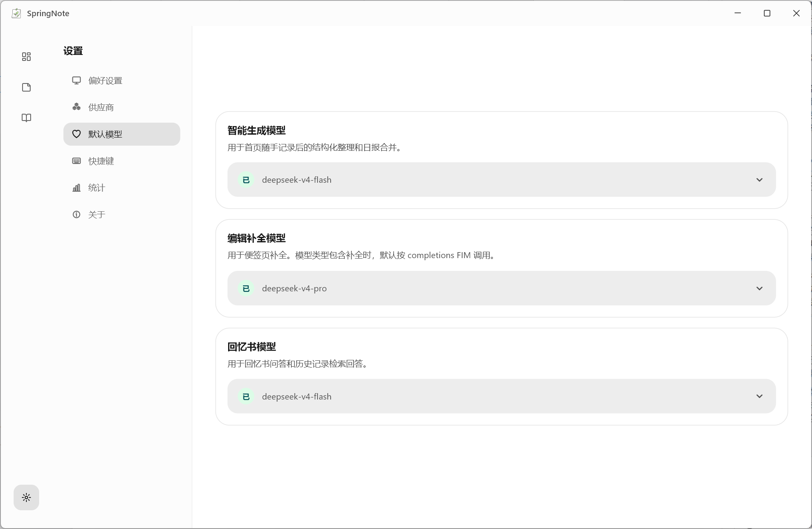812x529 pixels.
Task: Click the DeepSeek provider icon in 编辑补全模型 dropdown
Action: point(246,288)
